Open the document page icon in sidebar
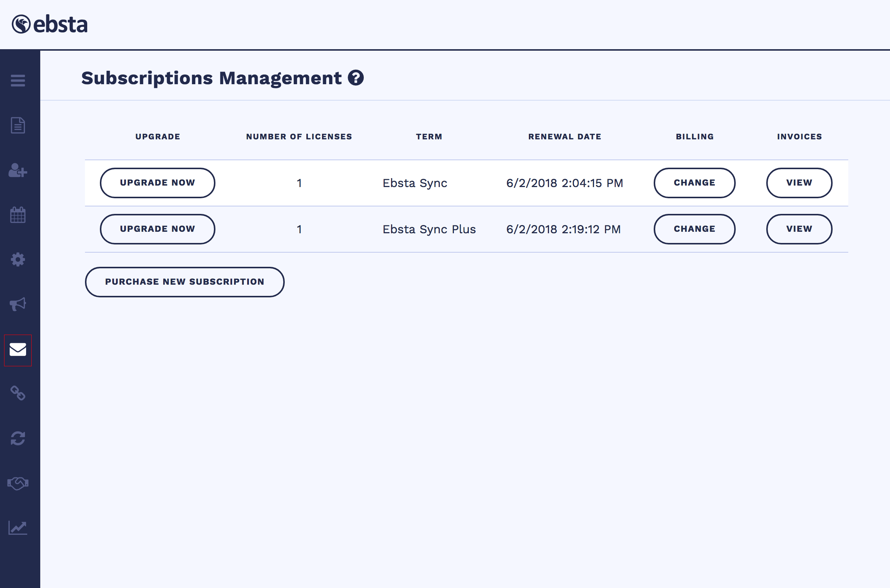Viewport: 890px width, 588px height. pyautogui.click(x=18, y=125)
